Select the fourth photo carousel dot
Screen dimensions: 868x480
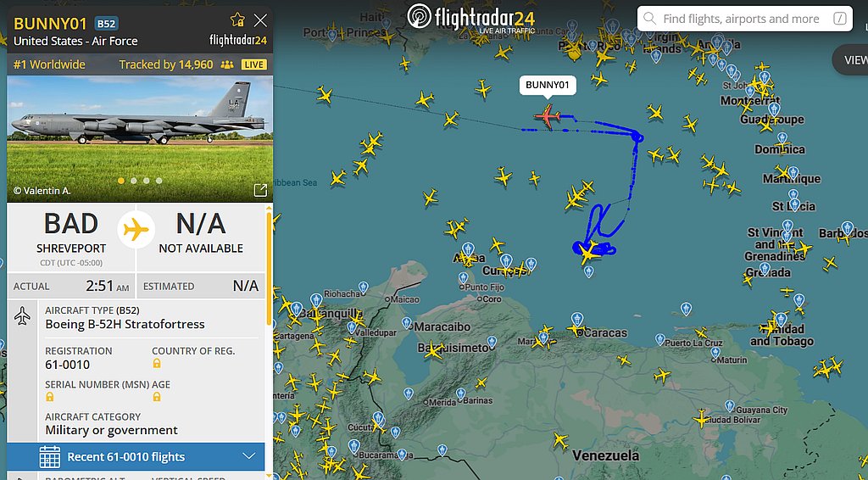[x=159, y=181]
